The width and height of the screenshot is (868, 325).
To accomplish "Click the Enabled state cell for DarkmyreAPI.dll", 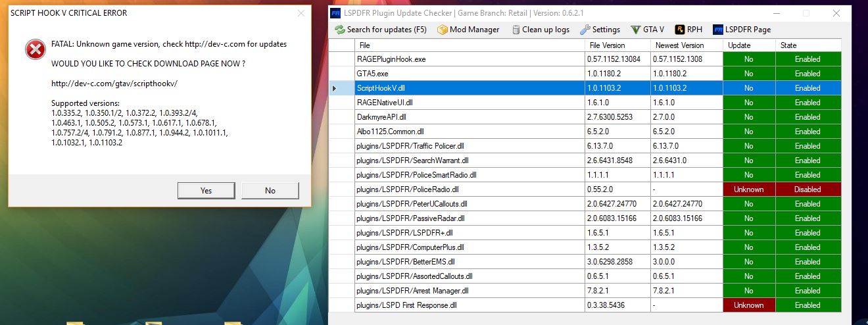I will [808, 117].
